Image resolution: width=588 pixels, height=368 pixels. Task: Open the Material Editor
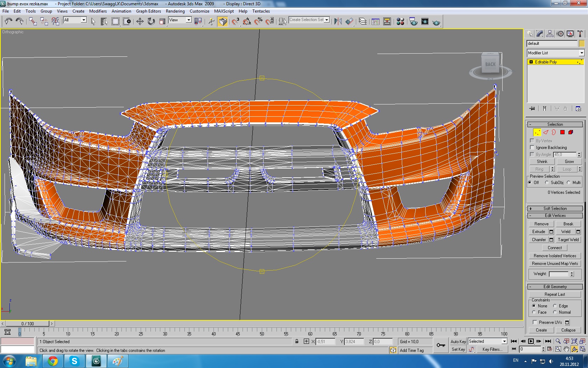click(x=400, y=22)
